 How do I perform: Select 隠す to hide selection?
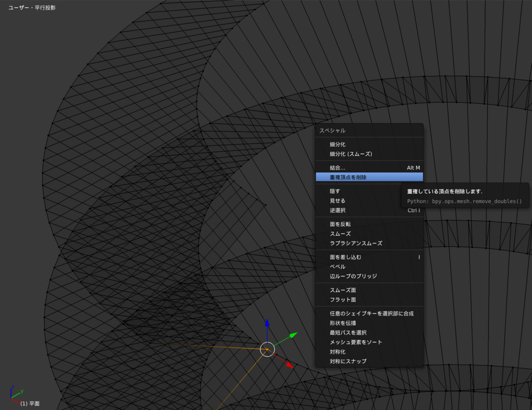(369, 191)
